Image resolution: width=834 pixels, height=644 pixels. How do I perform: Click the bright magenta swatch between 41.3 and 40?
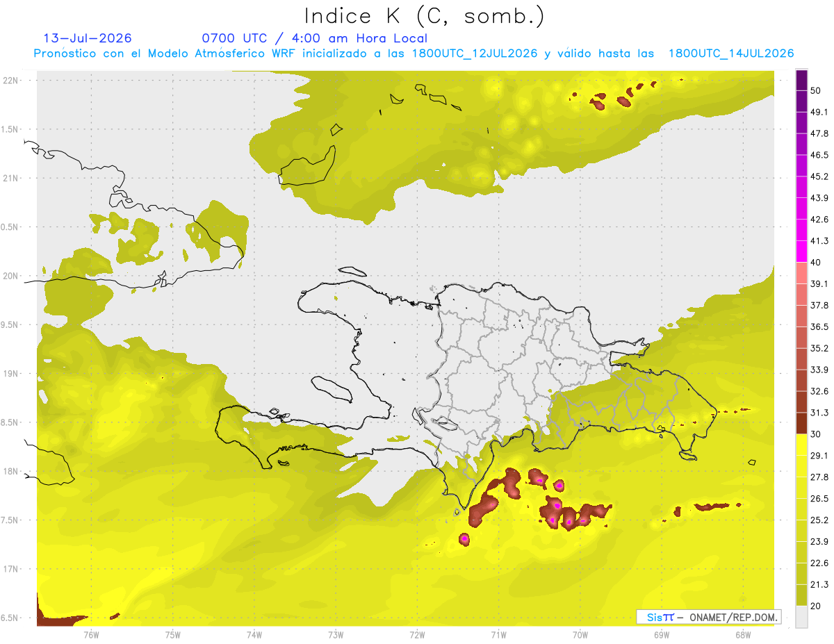(x=801, y=251)
